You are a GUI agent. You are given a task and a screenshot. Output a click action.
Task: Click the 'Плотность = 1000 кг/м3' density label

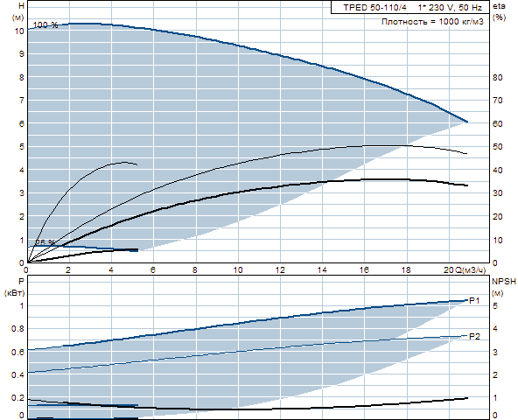click(x=432, y=22)
